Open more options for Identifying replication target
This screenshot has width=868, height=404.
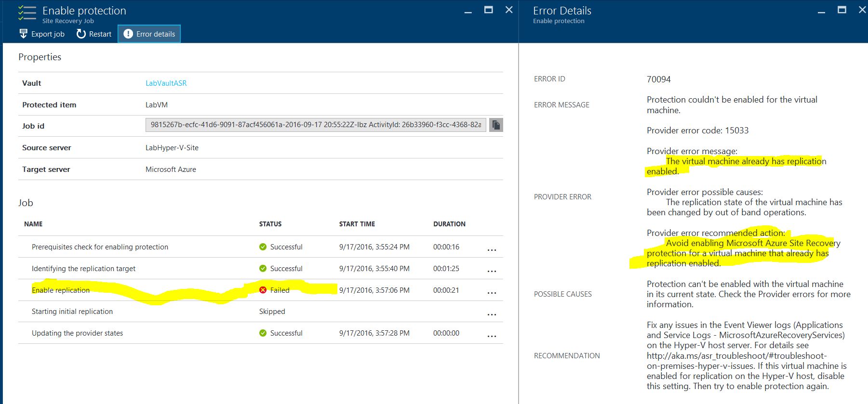click(x=492, y=271)
